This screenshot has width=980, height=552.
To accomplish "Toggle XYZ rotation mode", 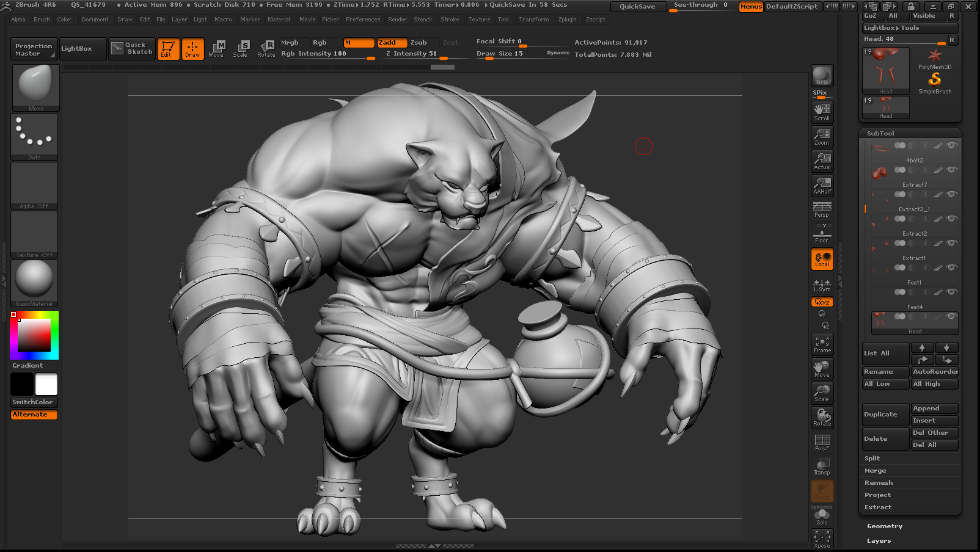I will coord(822,302).
